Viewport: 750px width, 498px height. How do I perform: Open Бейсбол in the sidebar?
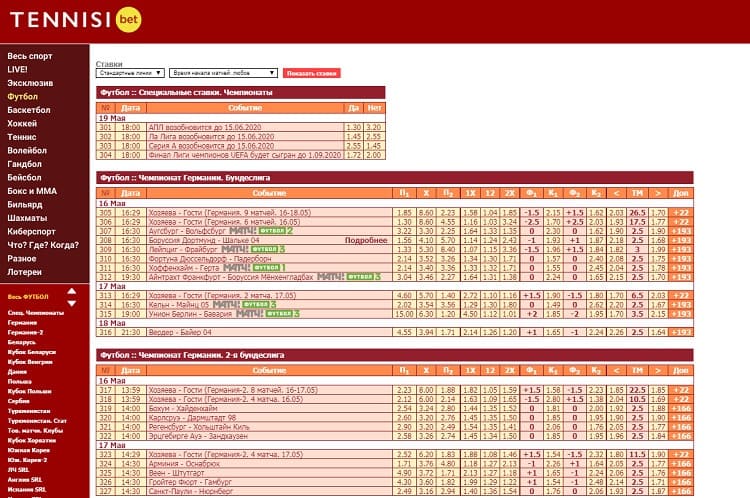coord(24,177)
